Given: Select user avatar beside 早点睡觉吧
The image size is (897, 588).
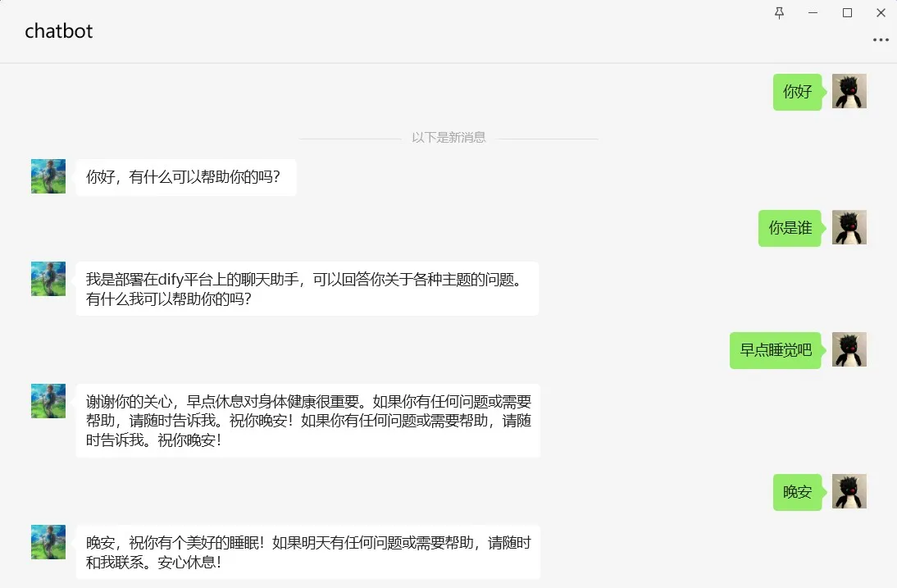Looking at the screenshot, I should click(849, 349).
